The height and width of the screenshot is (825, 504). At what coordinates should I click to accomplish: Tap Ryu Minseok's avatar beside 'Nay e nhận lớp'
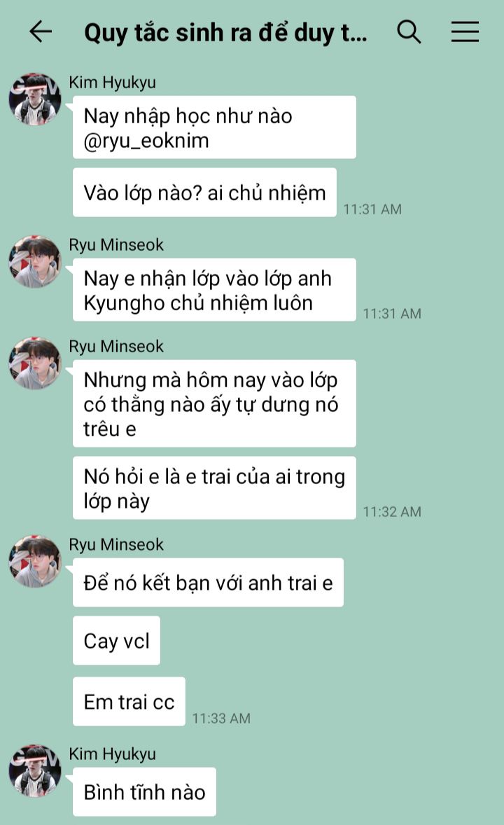[35, 262]
